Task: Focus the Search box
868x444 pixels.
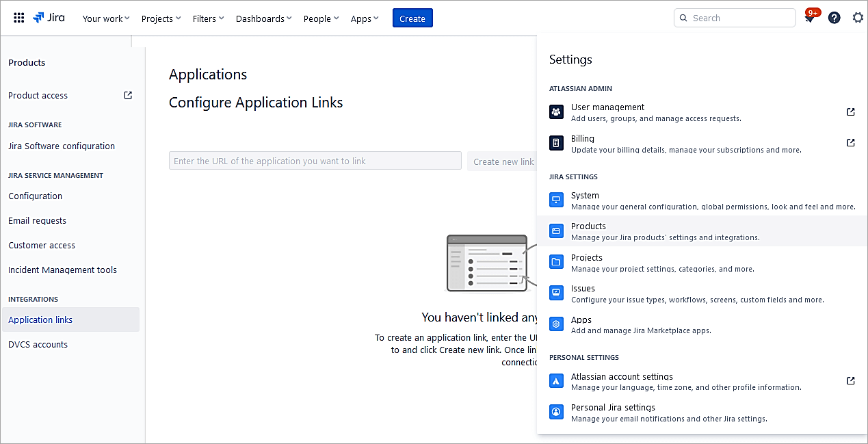Action: [x=739, y=18]
